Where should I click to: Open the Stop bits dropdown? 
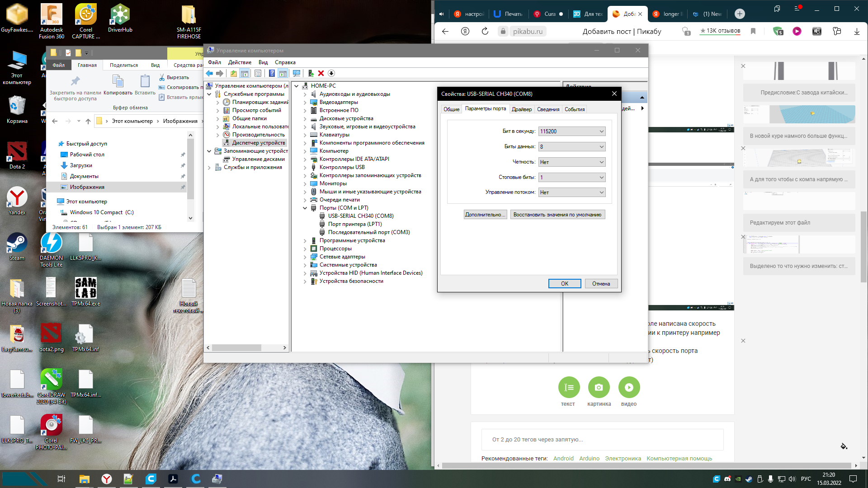572,178
